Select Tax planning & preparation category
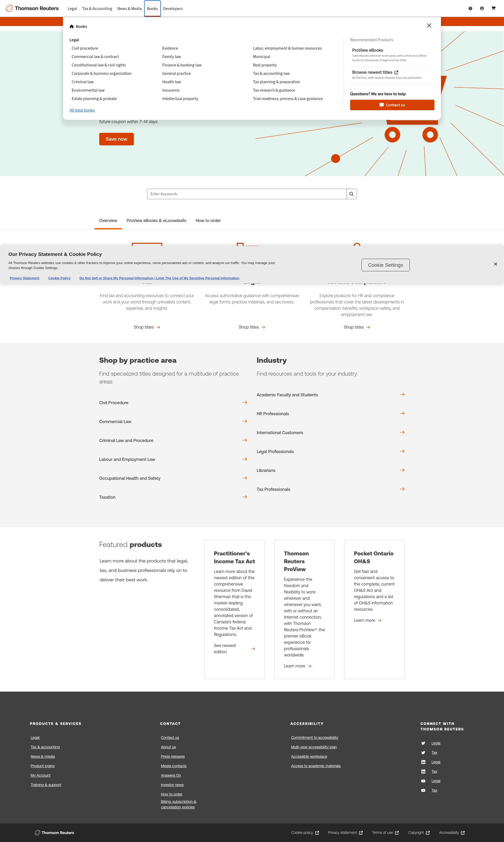This screenshot has height=842, width=504. pos(276,82)
